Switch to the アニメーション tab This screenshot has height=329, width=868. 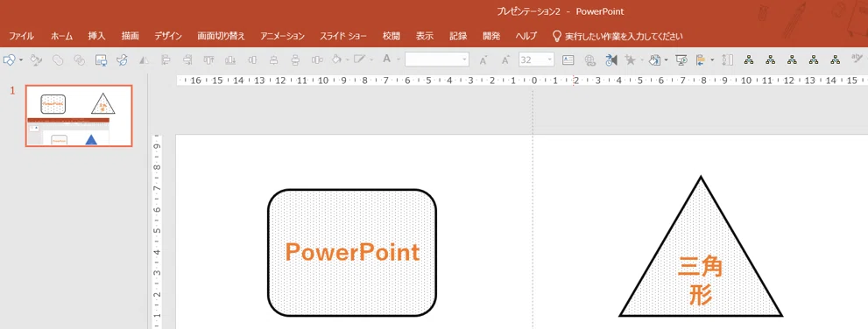point(282,37)
